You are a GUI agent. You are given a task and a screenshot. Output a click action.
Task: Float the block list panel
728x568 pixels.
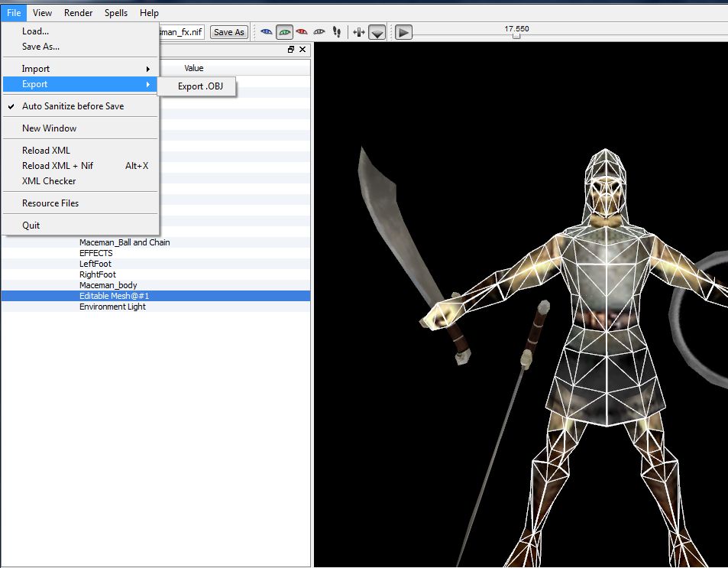click(291, 49)
